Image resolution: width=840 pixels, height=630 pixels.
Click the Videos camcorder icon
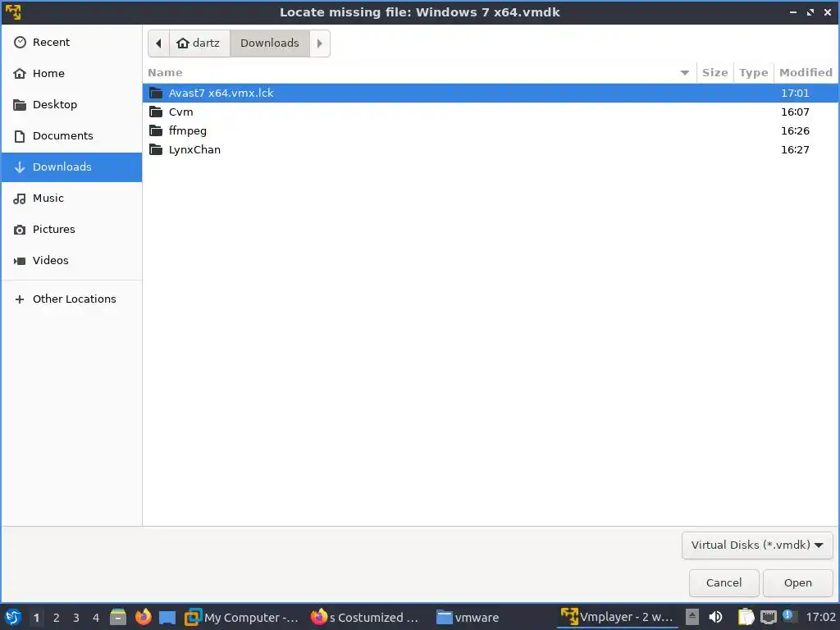(x=20, y=261)
